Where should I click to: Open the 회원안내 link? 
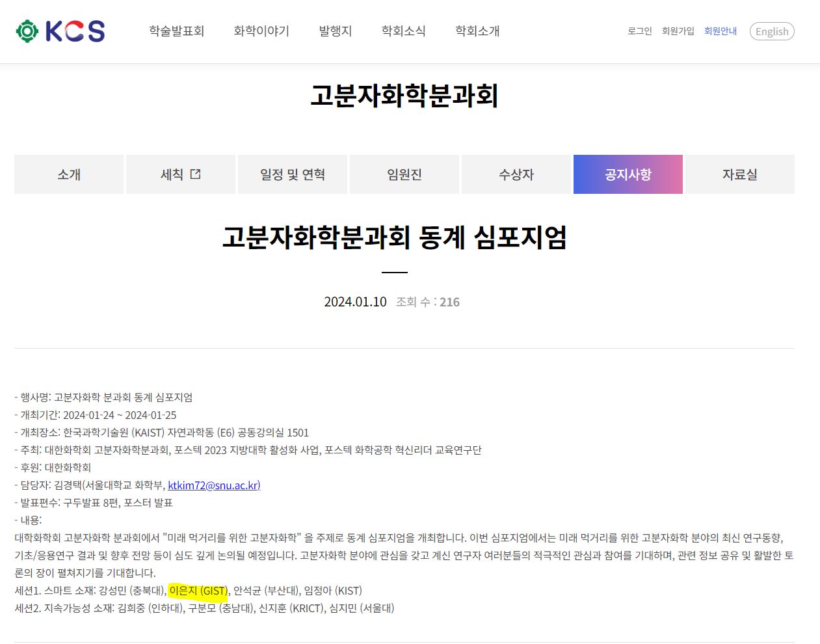[721, 31]
